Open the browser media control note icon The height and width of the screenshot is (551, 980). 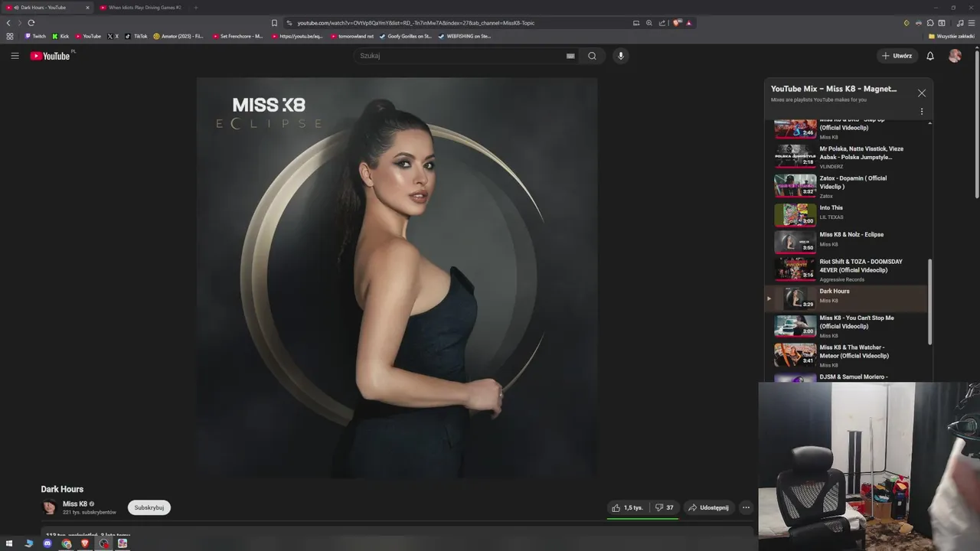click(x=960, y=23)
